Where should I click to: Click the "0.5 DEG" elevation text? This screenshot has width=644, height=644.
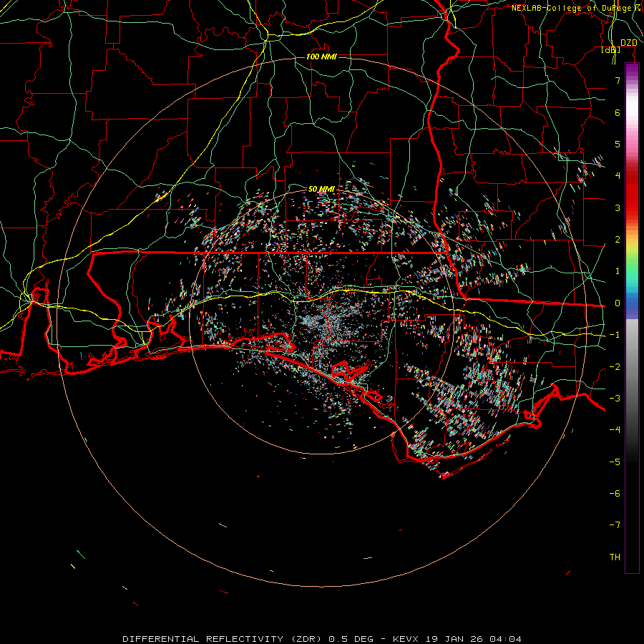[x=351, y=639]
